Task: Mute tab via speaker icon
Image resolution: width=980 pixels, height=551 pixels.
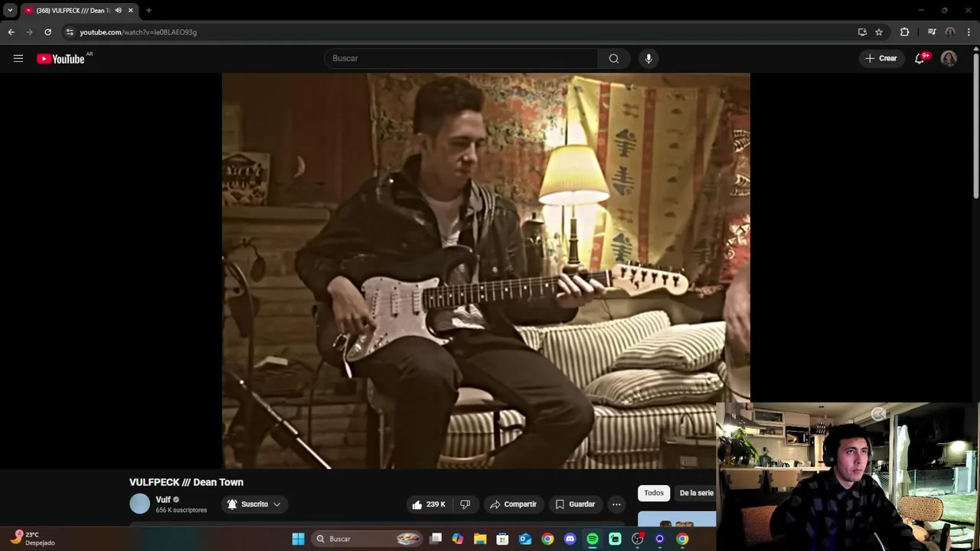Action: pyautogui.click(x=119, y=11)
